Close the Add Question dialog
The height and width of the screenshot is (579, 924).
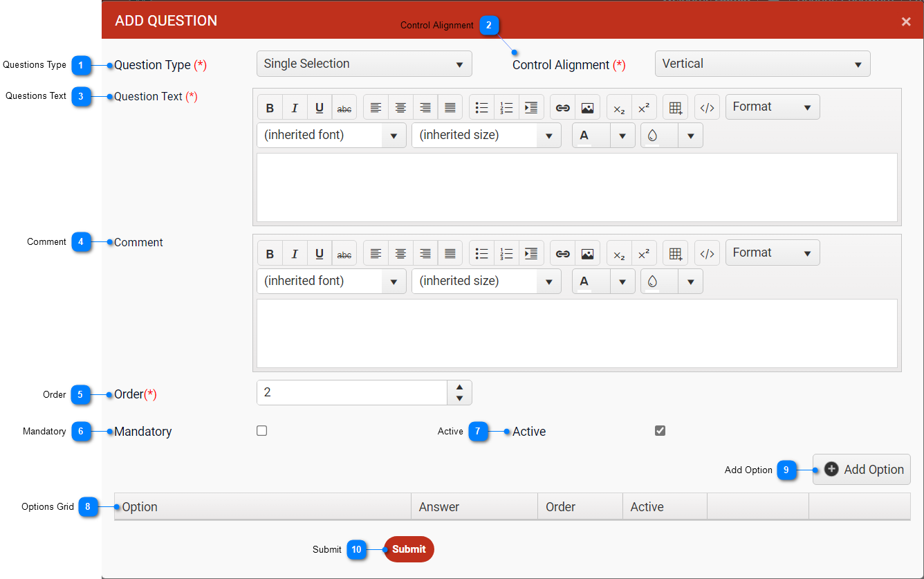pyautogui.click(x=906, y=21)
